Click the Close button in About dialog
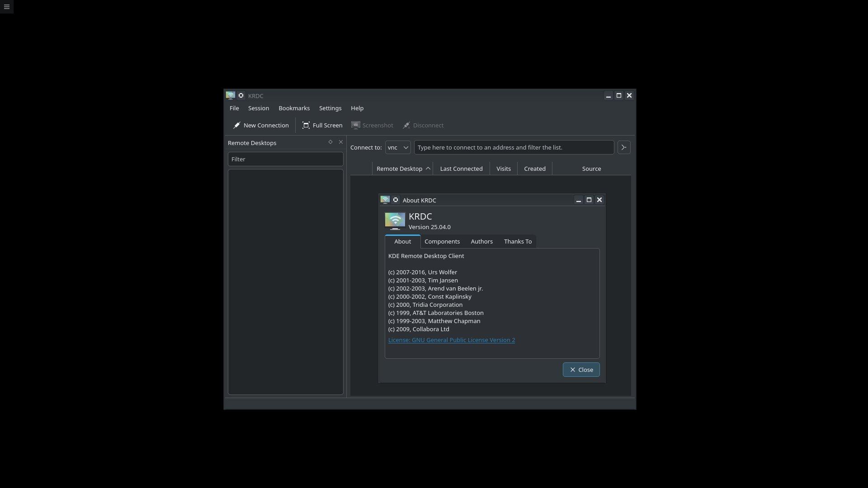The image size is (868, 488). point(581,370)
